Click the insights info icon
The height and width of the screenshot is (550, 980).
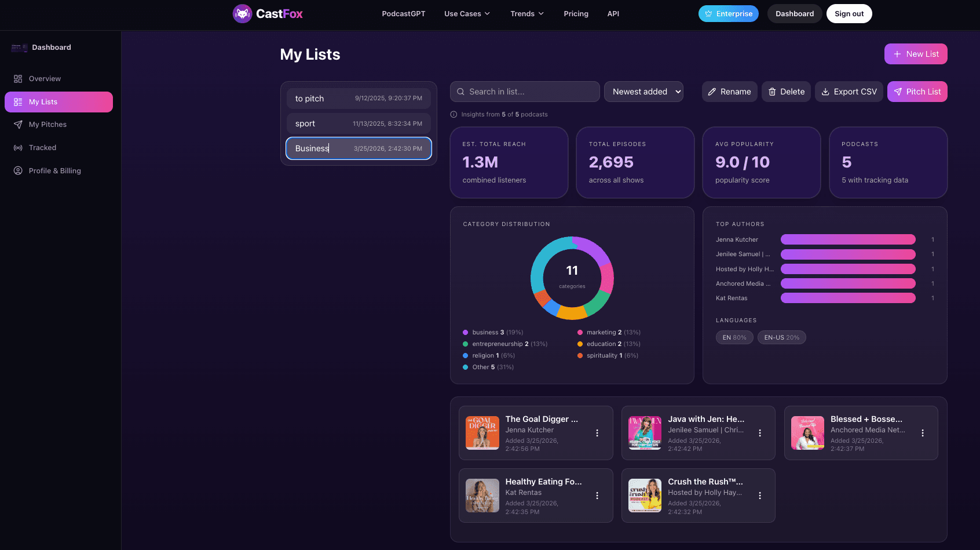coord(454,115)
